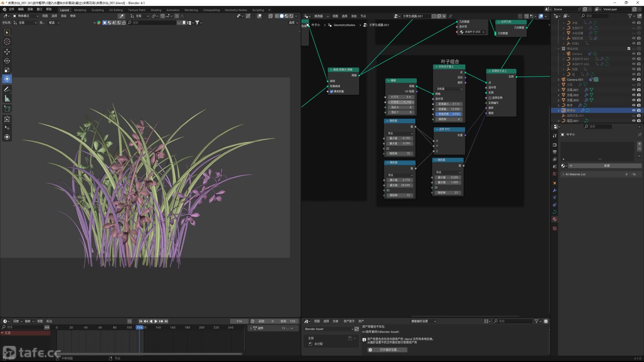Toggle 选择实例 checkbox in instance node
This screenshot has width=644, height=362.
pyautogui.click(x=490, y=98)
